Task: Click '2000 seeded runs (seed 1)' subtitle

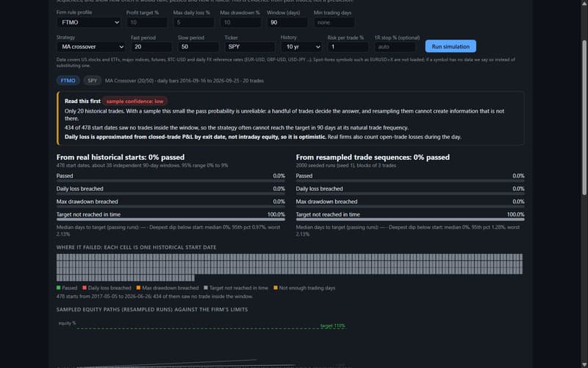Action: 345,166
